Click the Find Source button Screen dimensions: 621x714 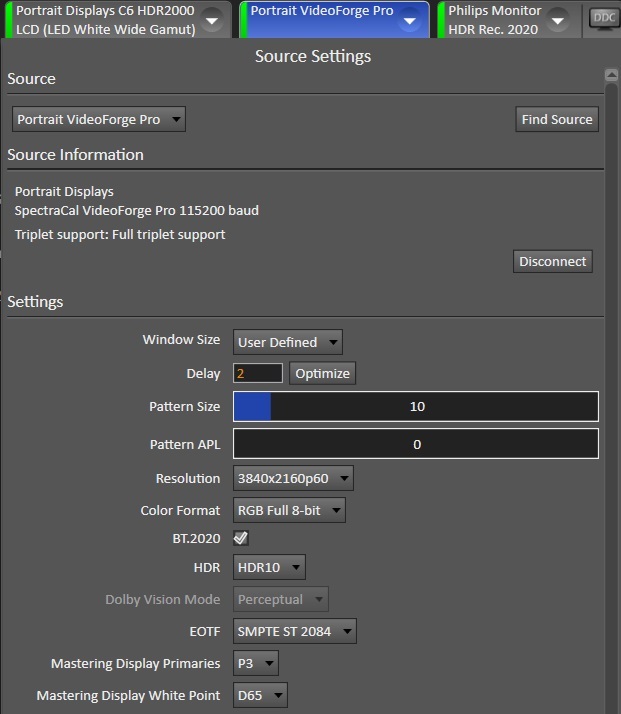coord(557,119)
